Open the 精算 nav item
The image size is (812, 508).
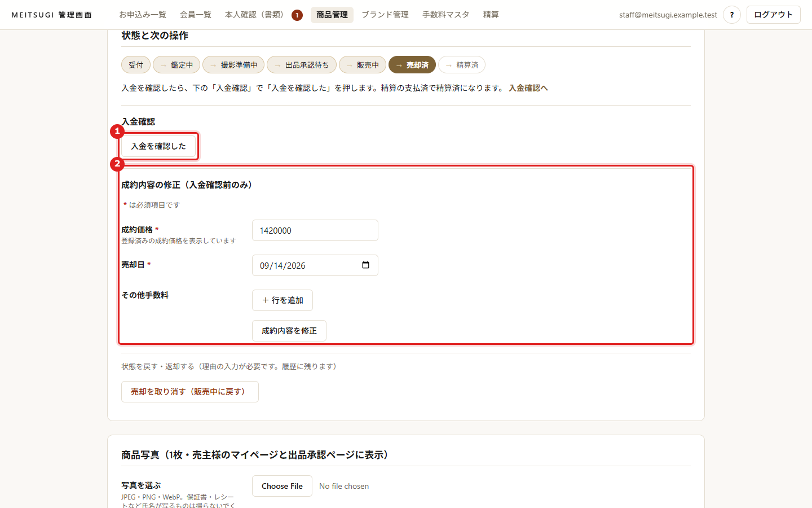pyautogui.click(x=491, y=15)
